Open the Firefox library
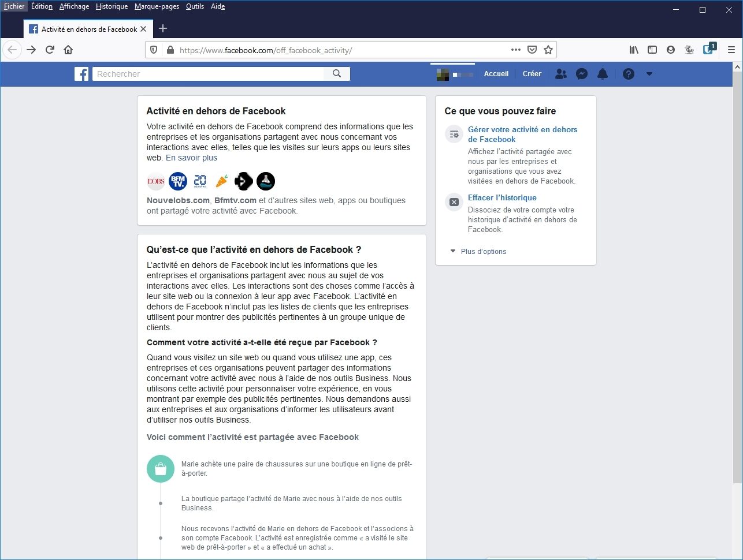 point(634,50)
